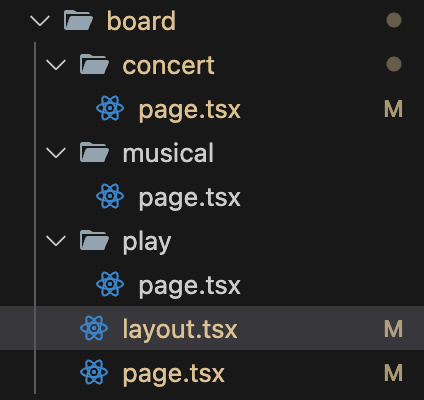Click React icon of board's root page.tsx
424x400 pixels.
pyautogui.click(x=94, y=372)
